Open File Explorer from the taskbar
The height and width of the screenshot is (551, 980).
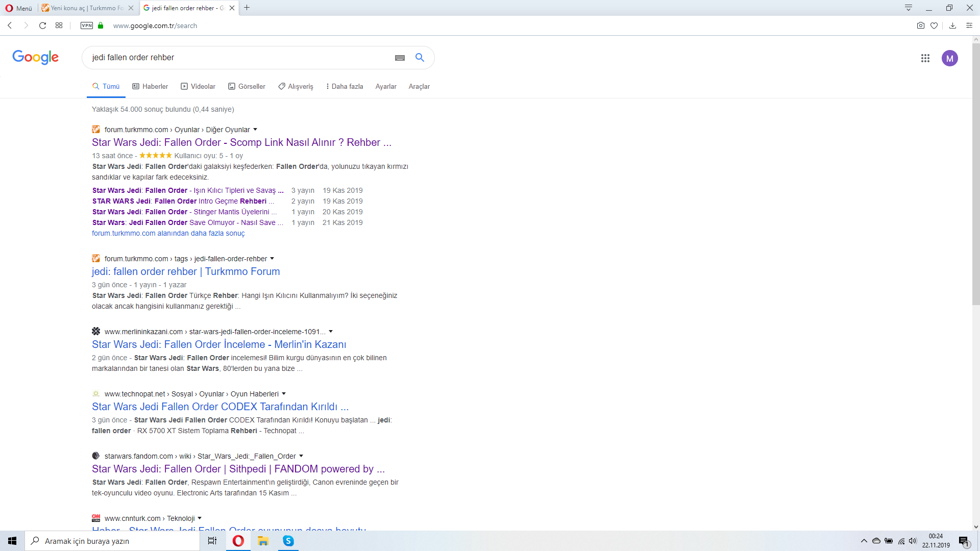263,541
